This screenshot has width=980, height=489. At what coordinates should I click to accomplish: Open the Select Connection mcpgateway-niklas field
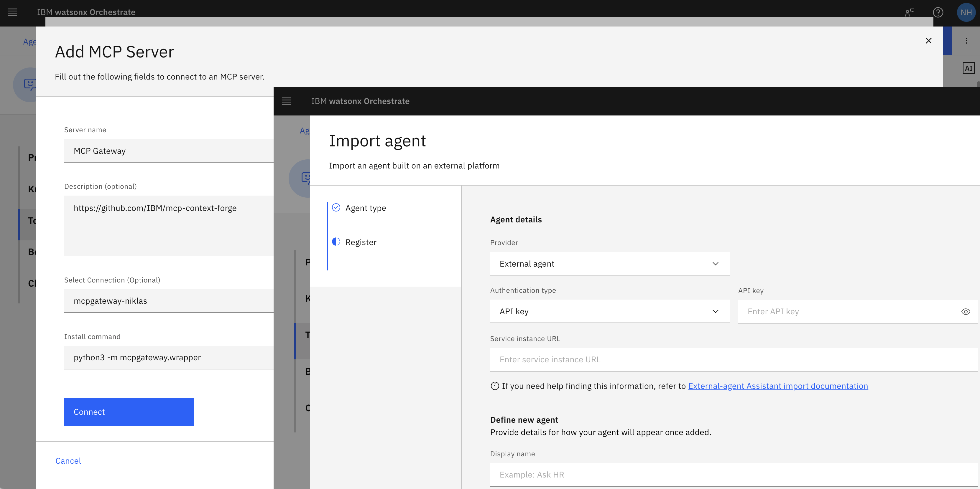169,301
